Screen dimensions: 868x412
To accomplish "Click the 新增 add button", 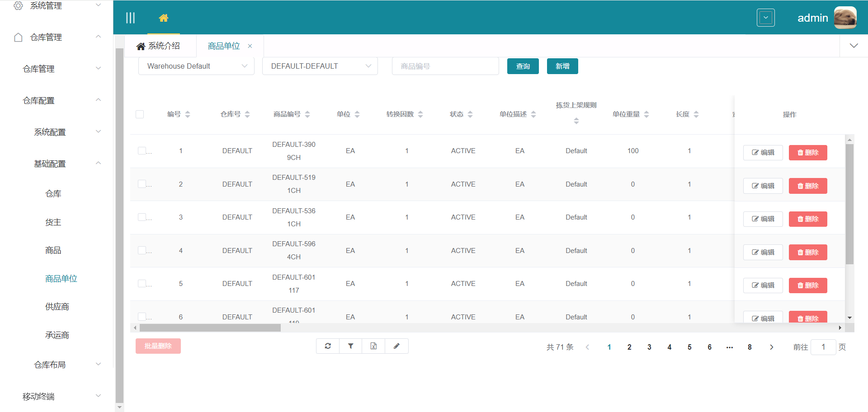I will (562, 66).
